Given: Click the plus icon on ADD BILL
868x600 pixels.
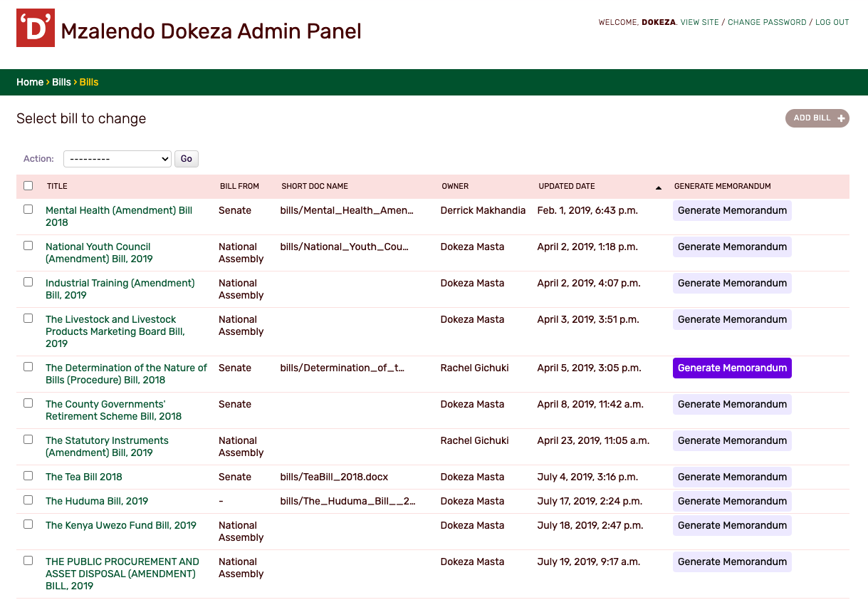Looking at the screenshot, I should 840,118.
